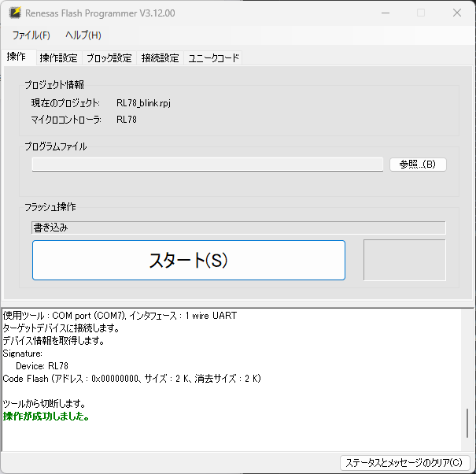The height and width of the screenshot is (474, 476).
Task: Open the 接続設定 tab
Action: tap(160, 57)
